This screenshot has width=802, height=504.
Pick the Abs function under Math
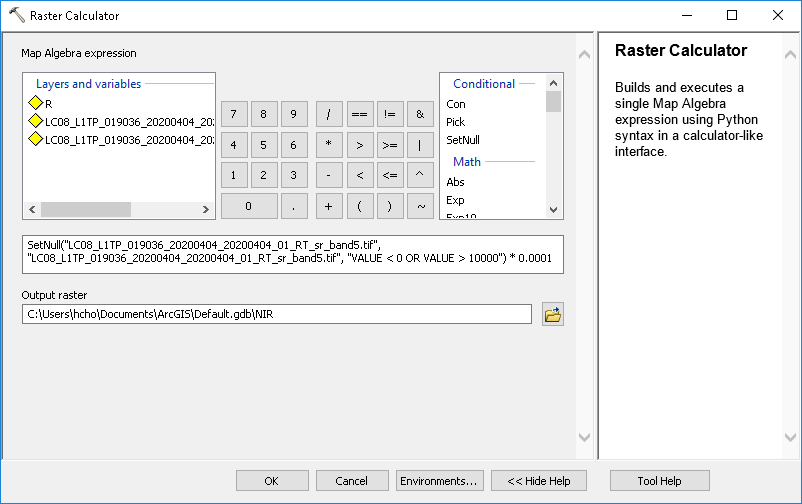456,182
